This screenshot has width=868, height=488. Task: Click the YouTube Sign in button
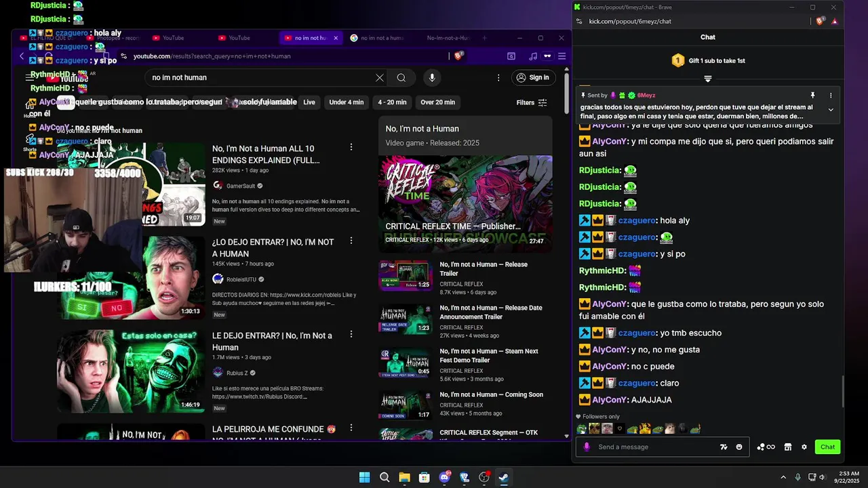click(533, 78)
